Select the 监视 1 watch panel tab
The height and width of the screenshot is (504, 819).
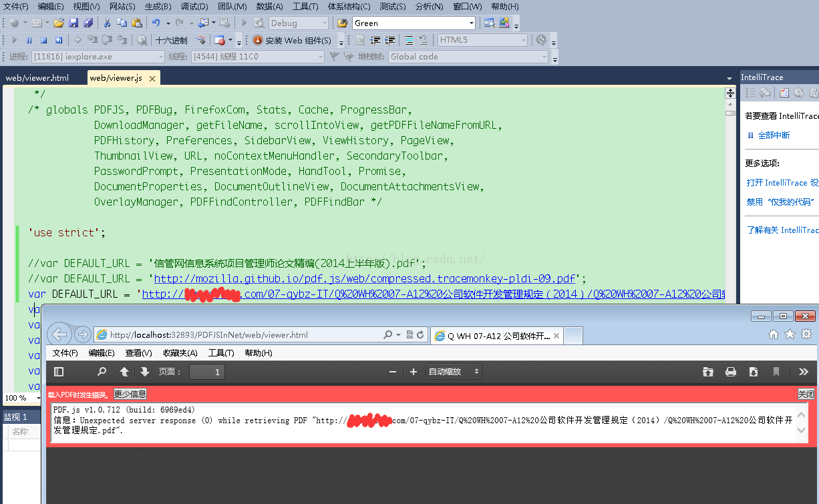coord(16,417)
